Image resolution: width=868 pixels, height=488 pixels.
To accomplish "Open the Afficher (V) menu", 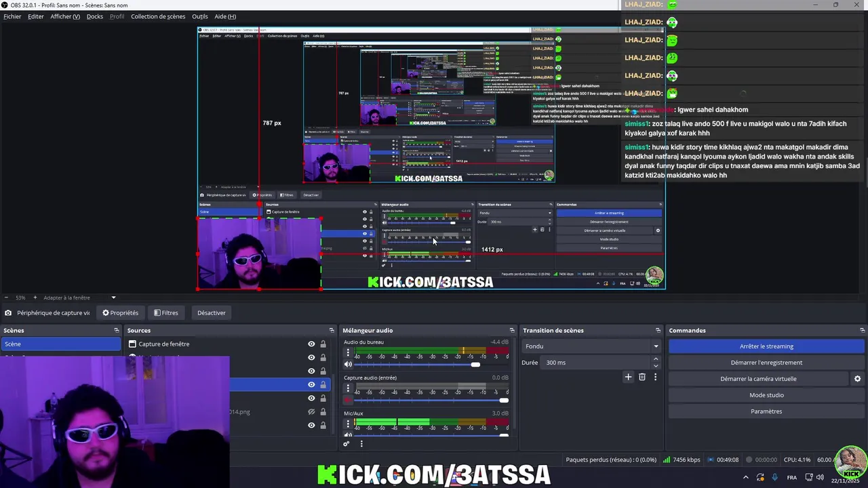I will [x=65, y=16].
